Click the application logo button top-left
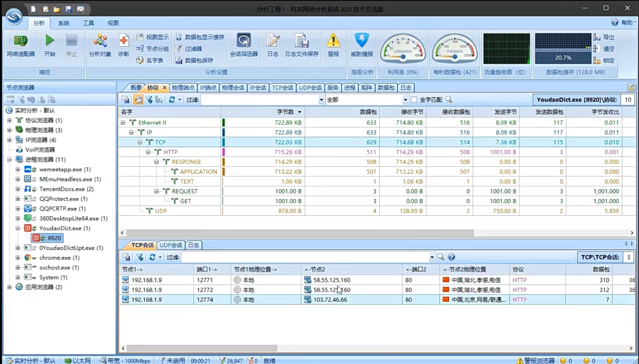 14,16
